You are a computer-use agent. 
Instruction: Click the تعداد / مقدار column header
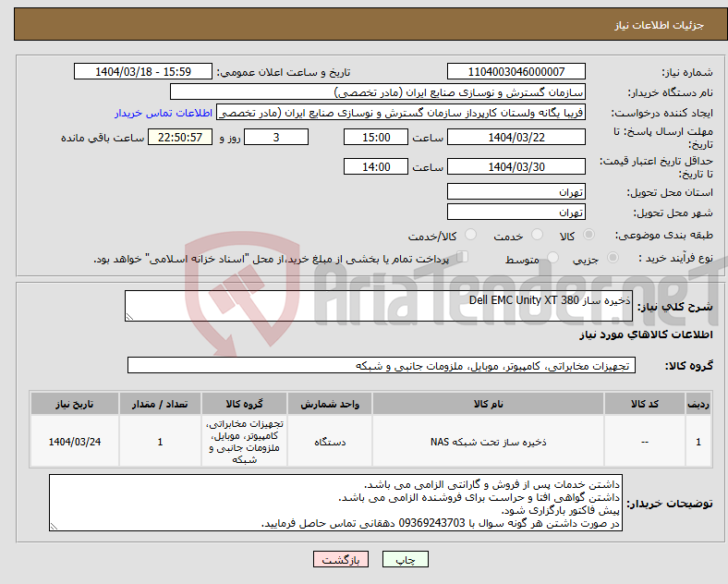click(160, 404)
